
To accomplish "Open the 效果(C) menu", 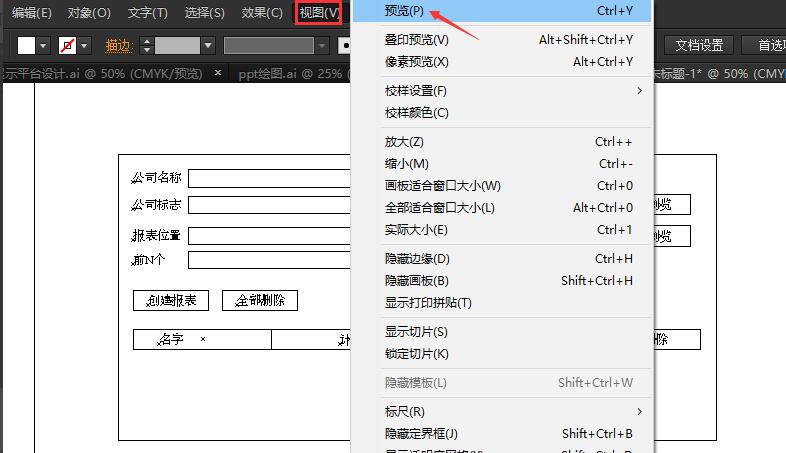I will (262, 13).
